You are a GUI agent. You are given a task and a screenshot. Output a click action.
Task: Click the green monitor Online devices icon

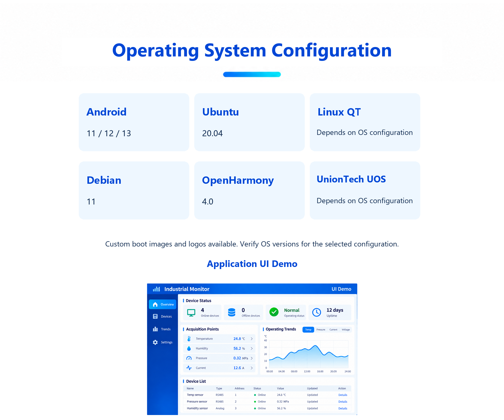coord(191,313)
